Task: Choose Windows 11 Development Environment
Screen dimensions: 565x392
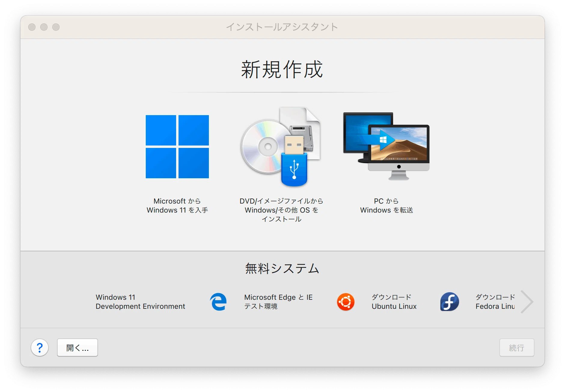Action: click(x=140, y=302)
